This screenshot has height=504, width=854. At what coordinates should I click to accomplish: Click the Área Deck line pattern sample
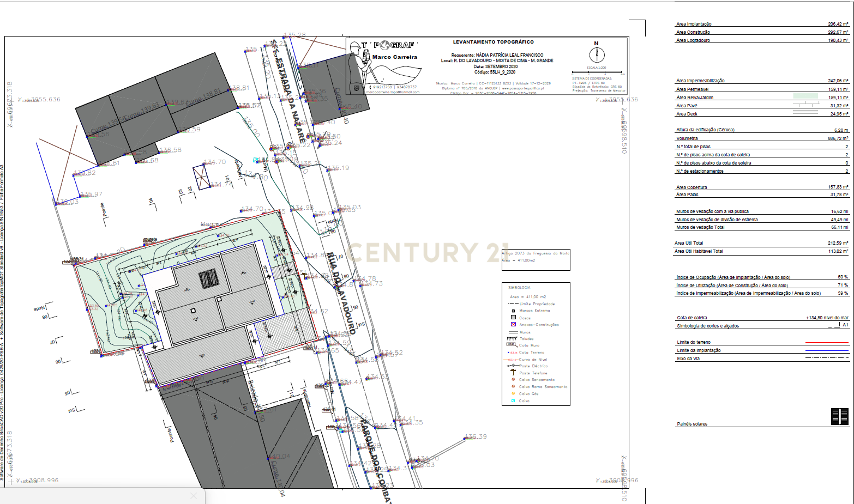point(805,113)
